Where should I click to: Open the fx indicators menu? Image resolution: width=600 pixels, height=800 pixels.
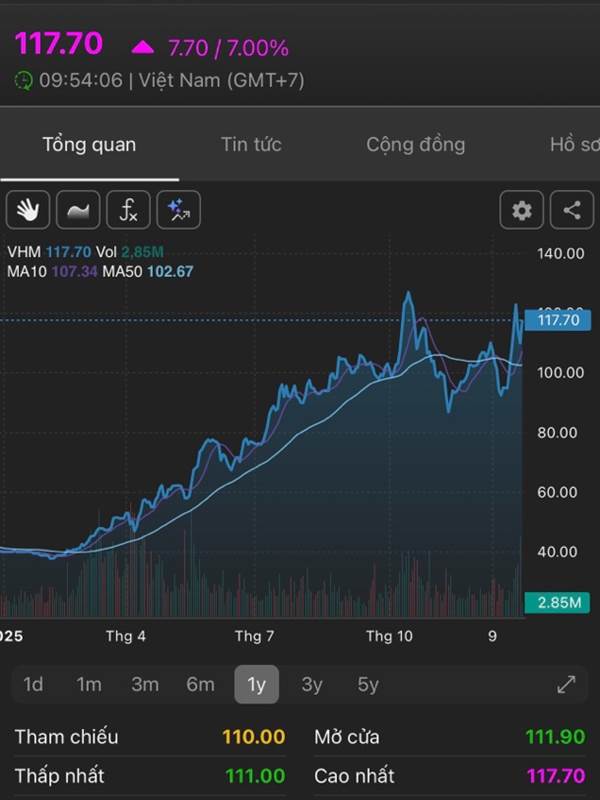point(128,210)
